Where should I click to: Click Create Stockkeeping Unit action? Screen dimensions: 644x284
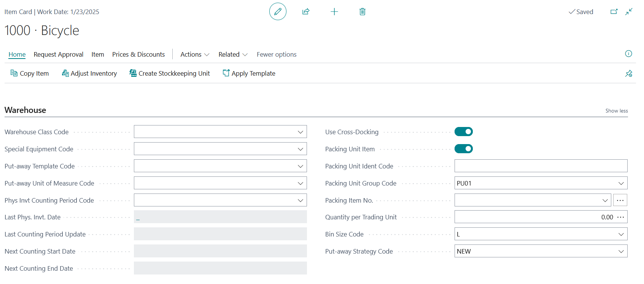pos(170,73)
